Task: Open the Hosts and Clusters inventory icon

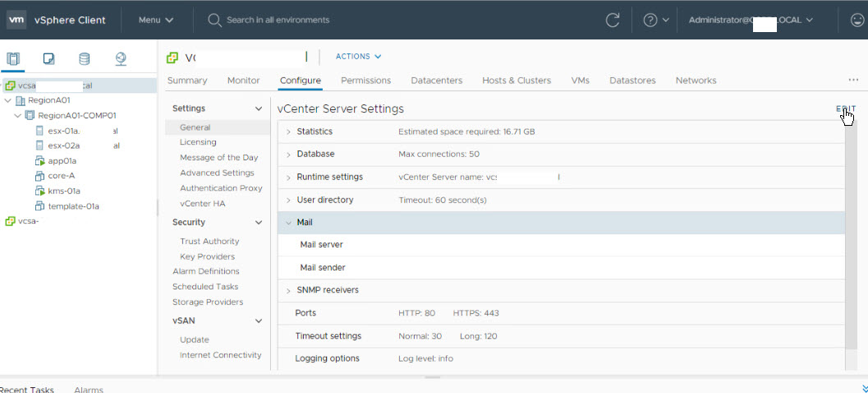Action: pos(12,58)
